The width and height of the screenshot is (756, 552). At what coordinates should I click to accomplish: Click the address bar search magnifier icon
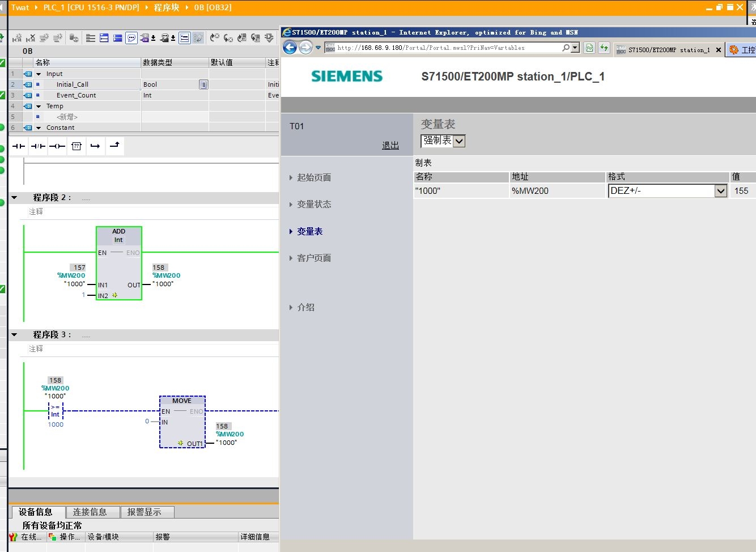tap(566, 48)
